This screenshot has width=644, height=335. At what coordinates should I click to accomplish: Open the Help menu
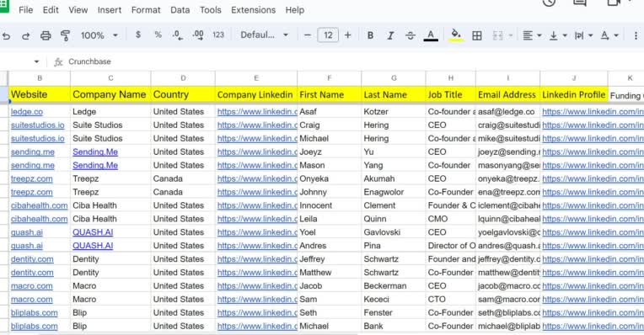294,10
